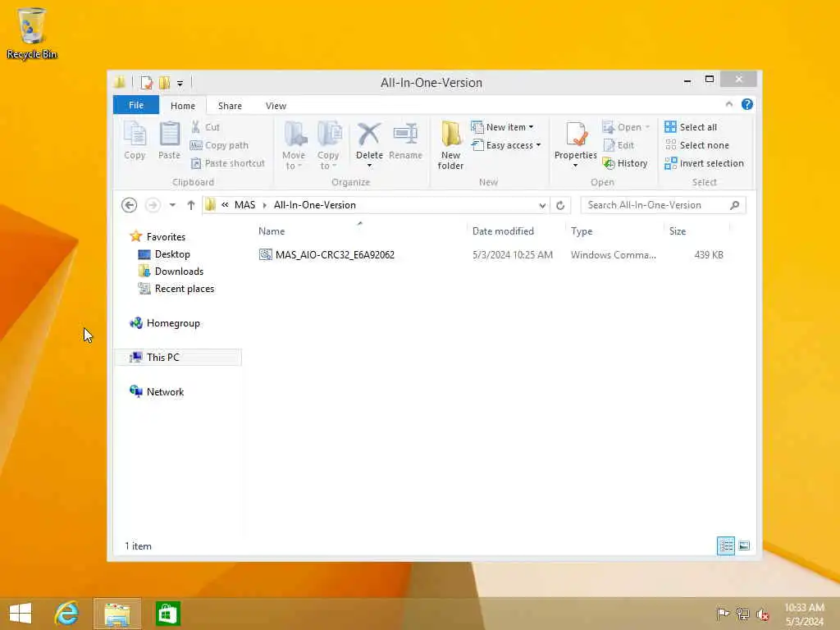Click the network tray icon
The width and height of the screenshot is (840, 630).
point(742,614)
